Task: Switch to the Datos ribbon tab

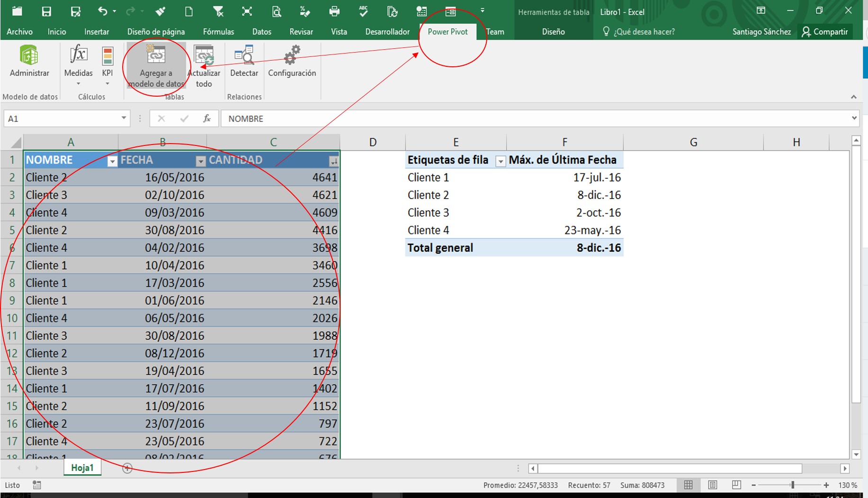Action: tap(261, 32)
